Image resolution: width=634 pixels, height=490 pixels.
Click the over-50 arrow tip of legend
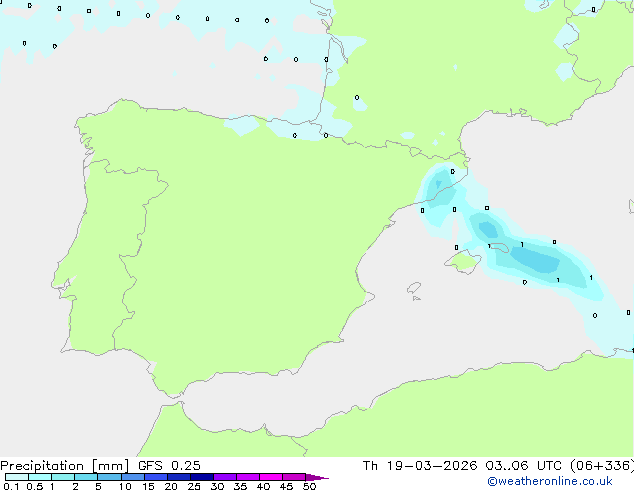[x=317, y=477]
